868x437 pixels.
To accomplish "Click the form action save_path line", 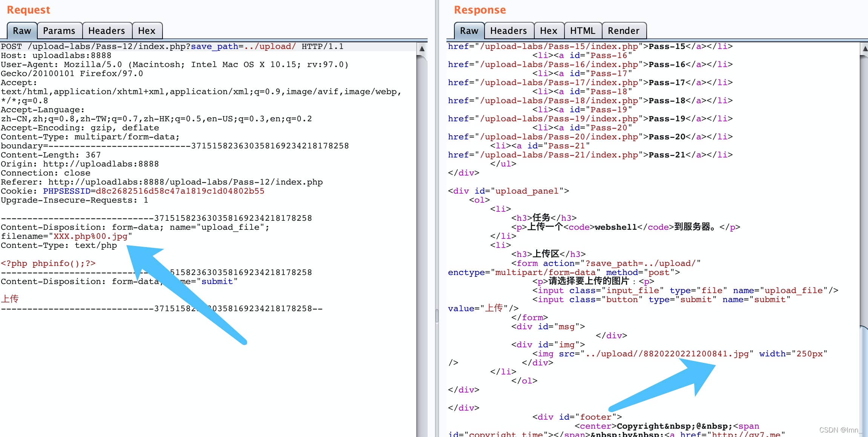I will click(606, 263).
